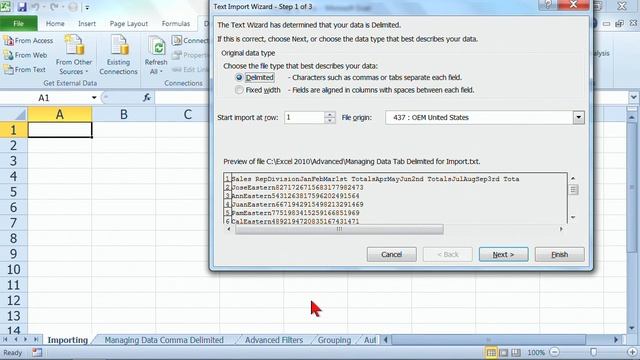Decrease Start import at row value
This screenshot has height=360, width=640.
coord(330,121)
